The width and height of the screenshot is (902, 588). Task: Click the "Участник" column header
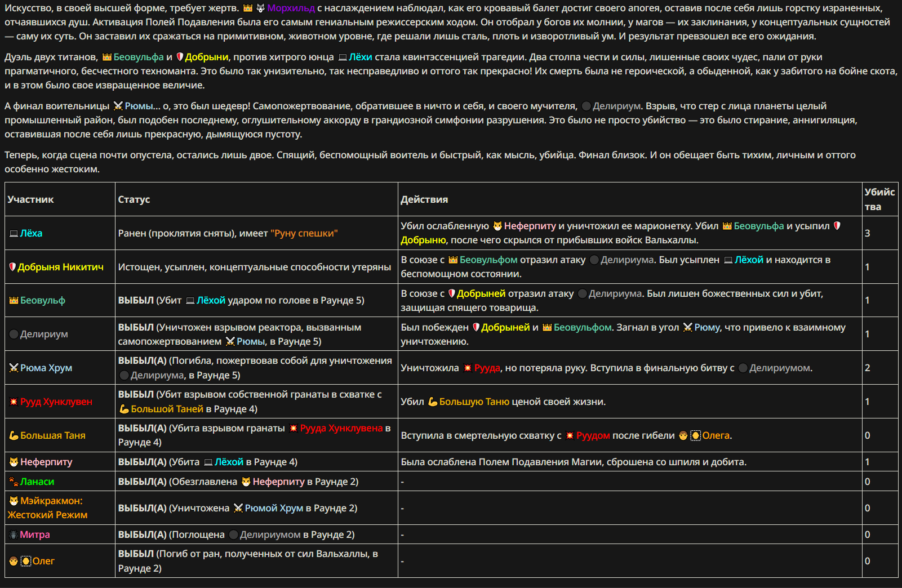[x=30, y=199]
